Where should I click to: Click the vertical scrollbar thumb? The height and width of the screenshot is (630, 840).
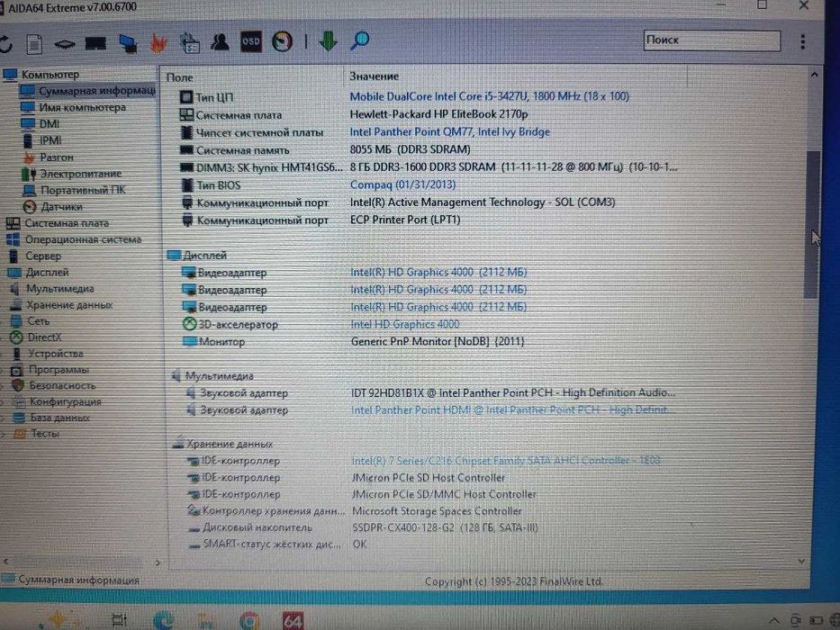pyautogui.click(x=812, y=224)
